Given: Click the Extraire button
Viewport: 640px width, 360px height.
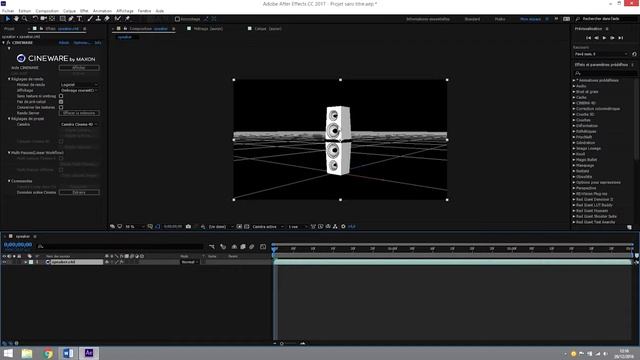Looking at the screenshot, I should (x=79, y=192).
